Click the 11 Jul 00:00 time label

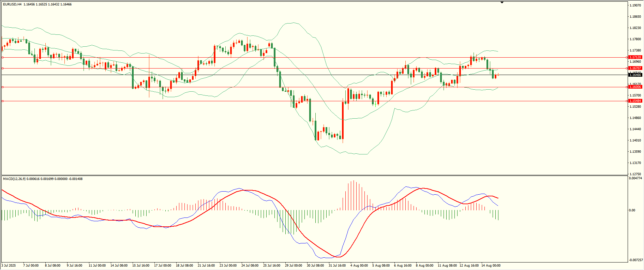[97, 266]
